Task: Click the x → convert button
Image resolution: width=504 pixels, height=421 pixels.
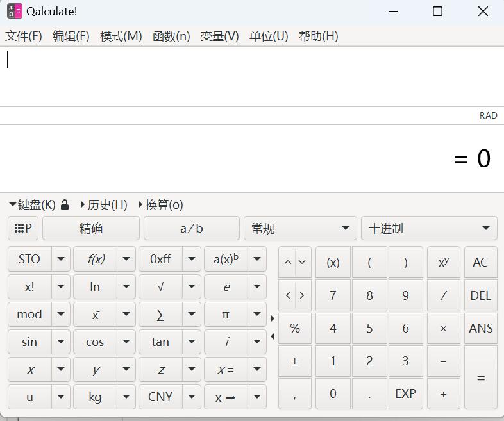Action: tap(226, 397)
